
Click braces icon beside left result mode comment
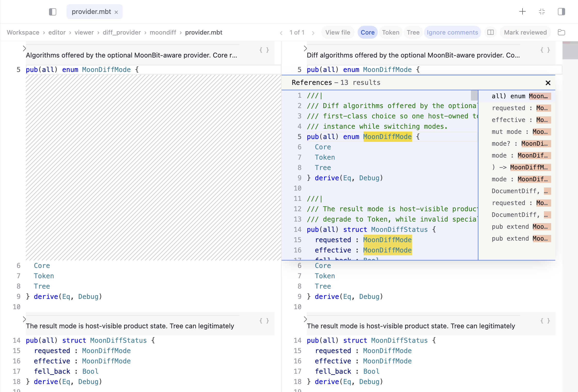(x=264, y=321)
